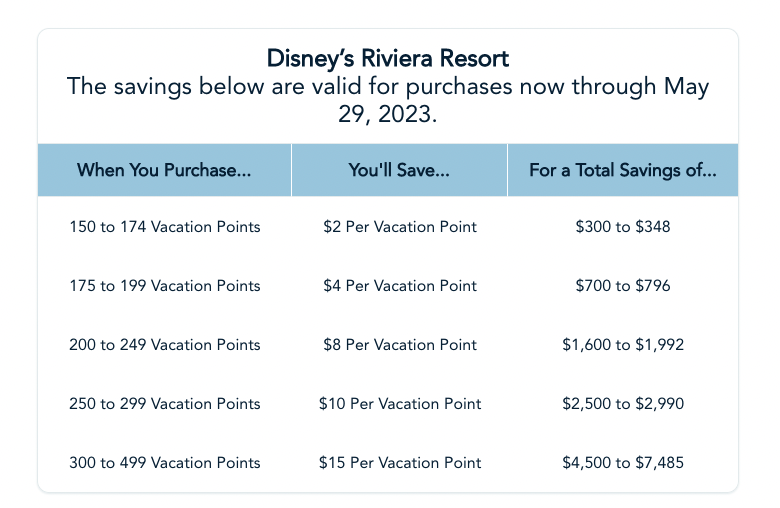The image size is (780, 508).
Task: Click the $2,500 to $2,990 savings cell
Action: coord(623,404)
